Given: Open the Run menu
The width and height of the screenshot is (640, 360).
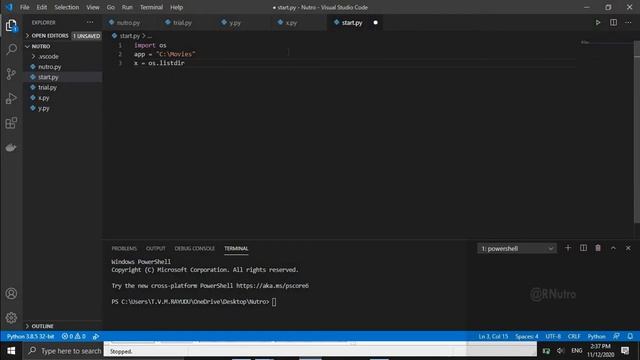Looking at the screenshot, I should pos(127,7).
